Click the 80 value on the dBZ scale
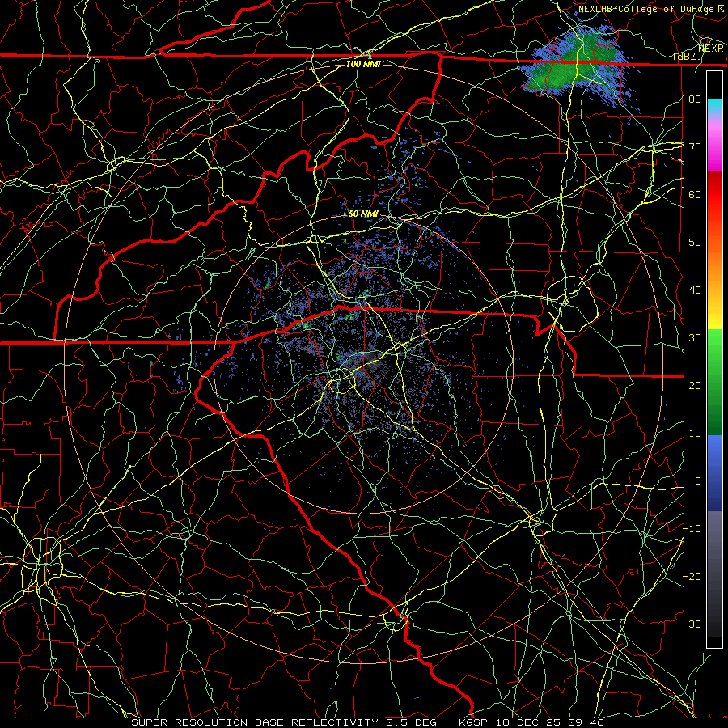This screenshot has height=728, width=728. coord(695,99)
